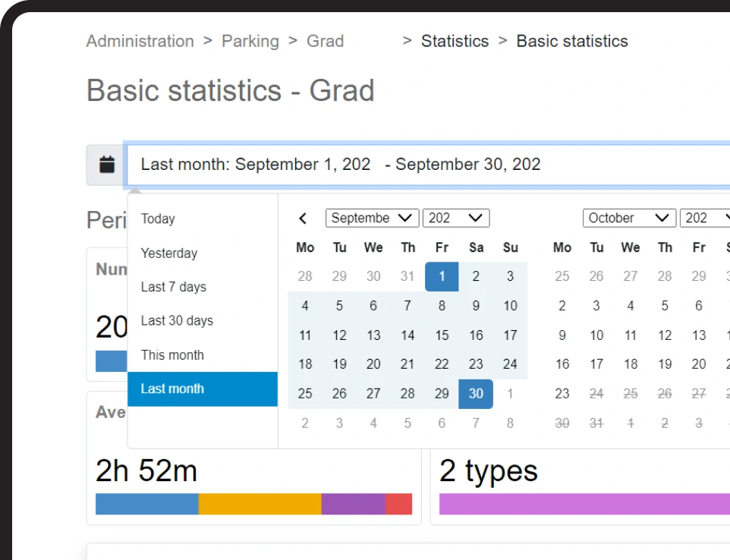The height and width of the screenshot is (560, 730).
Task: Choose the Last 7 days preset
Action: coord(203,287)
